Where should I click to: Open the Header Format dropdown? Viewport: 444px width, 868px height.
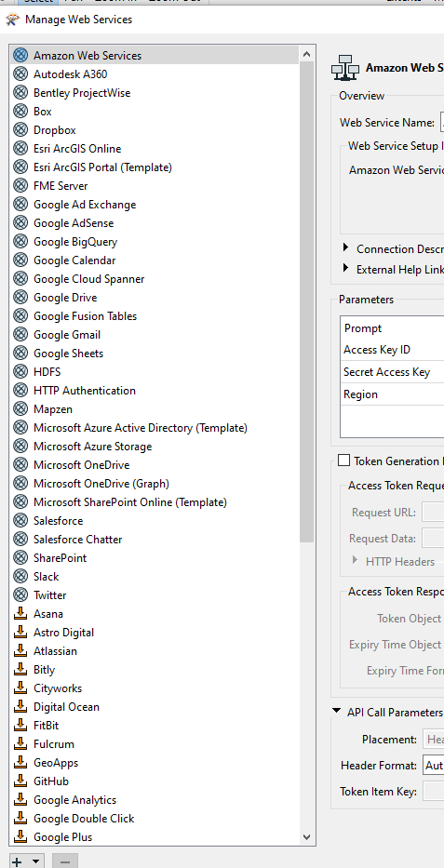pyautogui.click(x=434, y=766)
